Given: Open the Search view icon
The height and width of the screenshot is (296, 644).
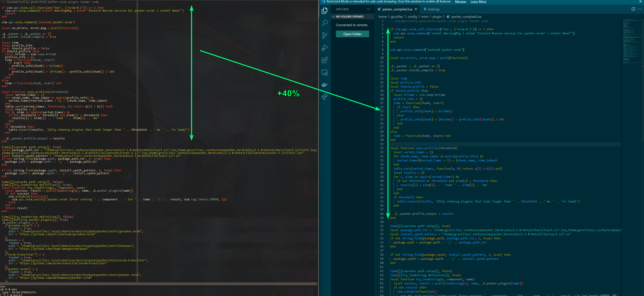Looking at the screenshot, I should pos(324,23).
